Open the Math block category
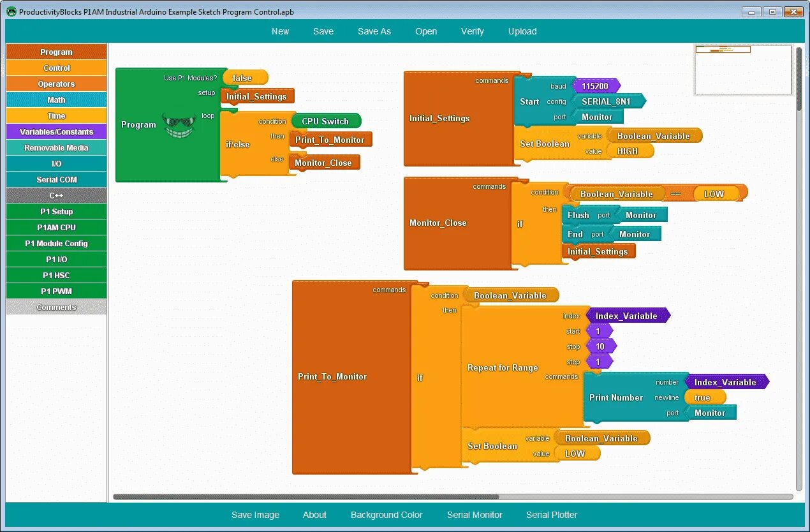The image size is (810, 532). point(56,100)
